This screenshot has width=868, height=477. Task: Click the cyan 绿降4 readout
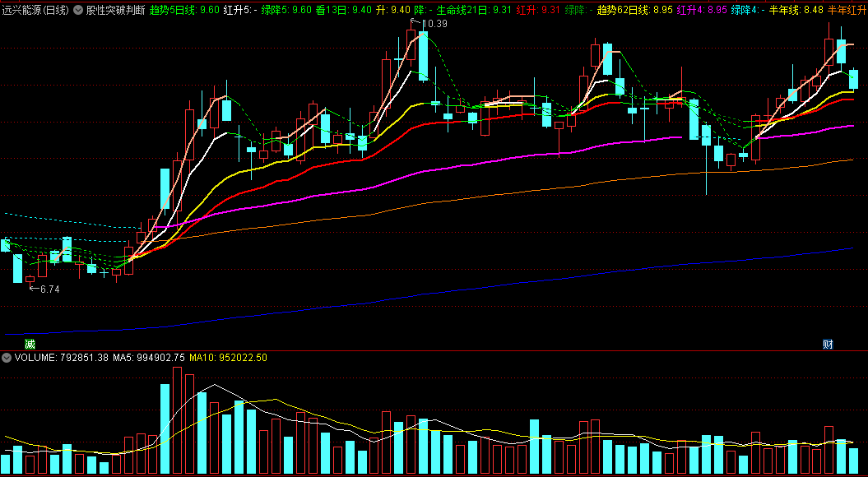pos(748,10)
